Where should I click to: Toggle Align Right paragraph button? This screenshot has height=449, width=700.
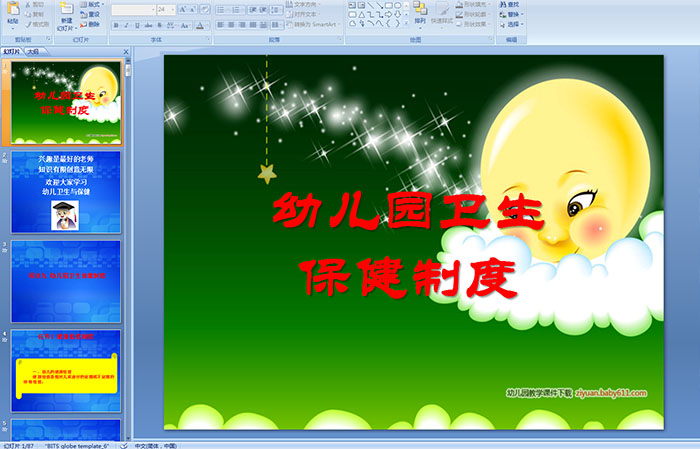242,25
